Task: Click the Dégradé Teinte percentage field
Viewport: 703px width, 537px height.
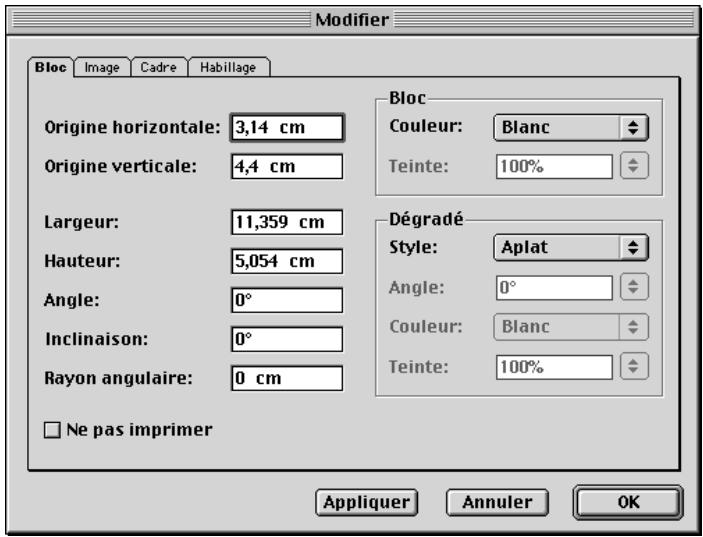Action: click(554, 367)
